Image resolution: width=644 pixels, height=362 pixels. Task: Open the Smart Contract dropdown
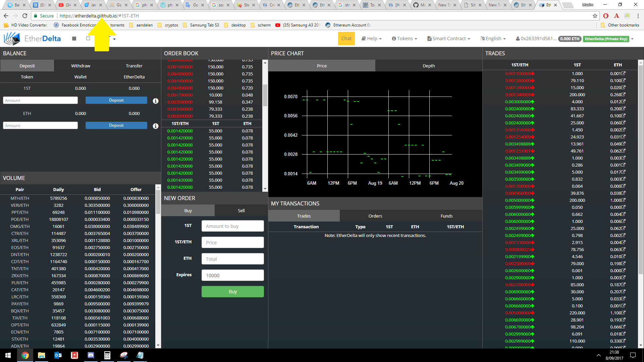click(x=449, y=39)
